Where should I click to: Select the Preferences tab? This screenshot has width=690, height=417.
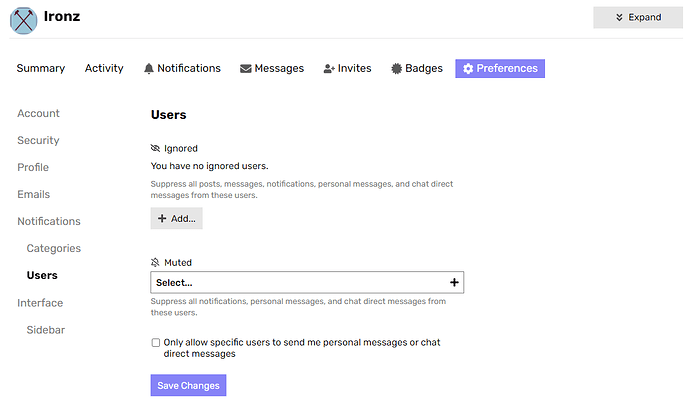point(500,69)
